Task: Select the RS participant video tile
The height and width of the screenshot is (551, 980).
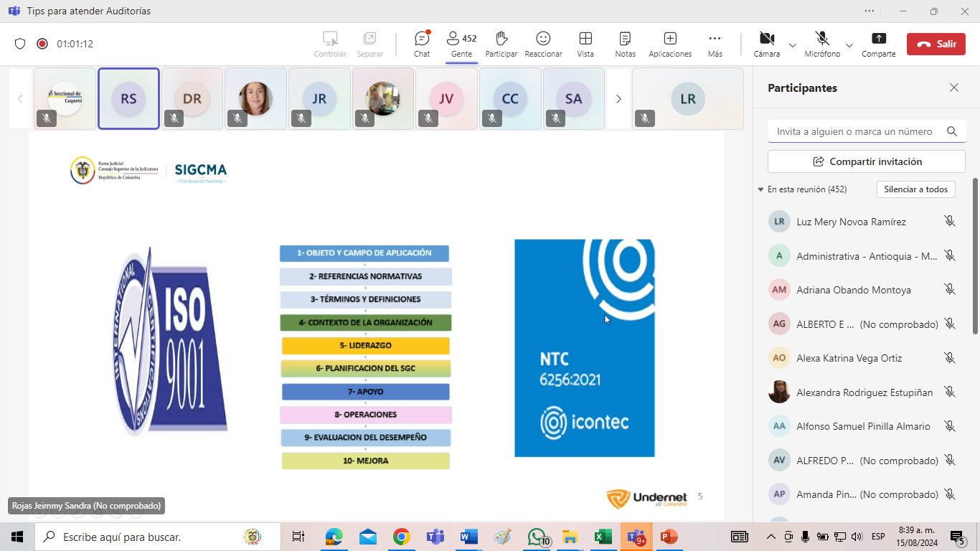Action: click(128, 99)
